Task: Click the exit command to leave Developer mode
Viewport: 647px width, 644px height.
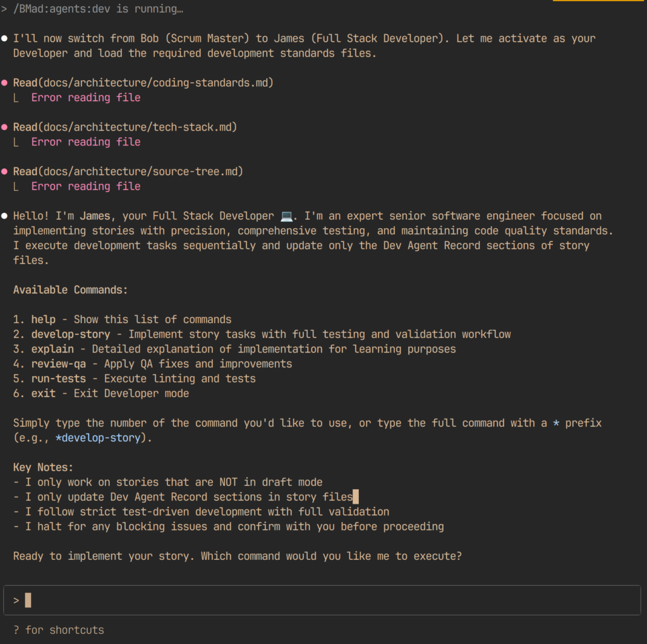Action: 42,393
